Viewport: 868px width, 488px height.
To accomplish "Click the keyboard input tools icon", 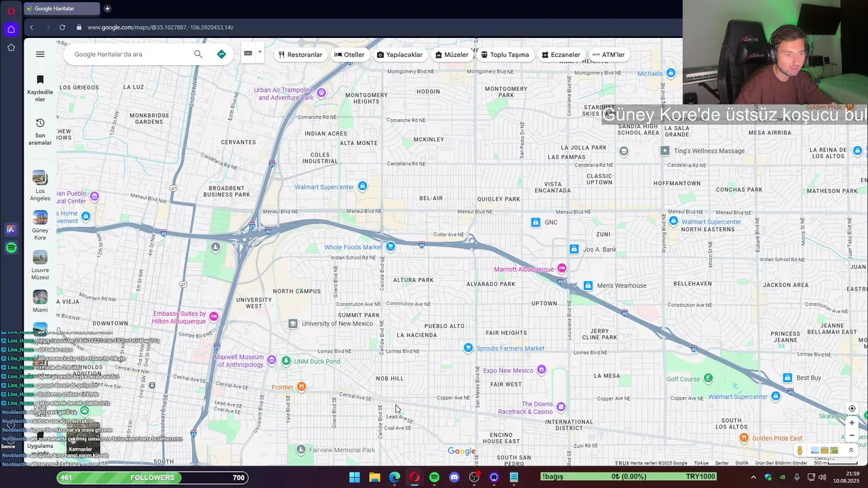I will [x=248, y=53].
